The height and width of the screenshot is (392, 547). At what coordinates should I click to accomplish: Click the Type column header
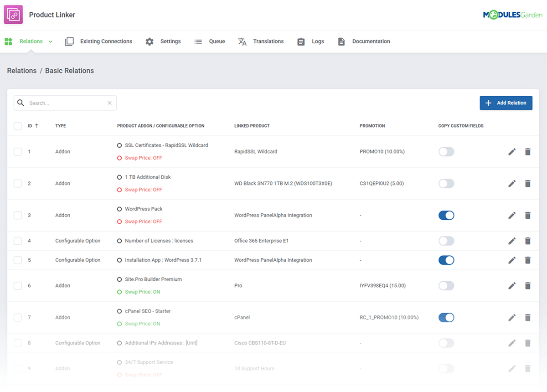[x=61, y=126]
